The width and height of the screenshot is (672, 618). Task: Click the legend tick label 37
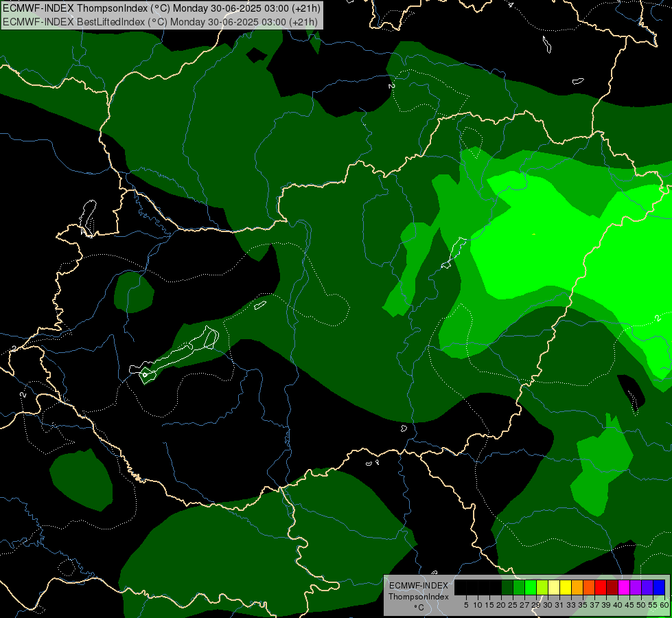(594, 605)
